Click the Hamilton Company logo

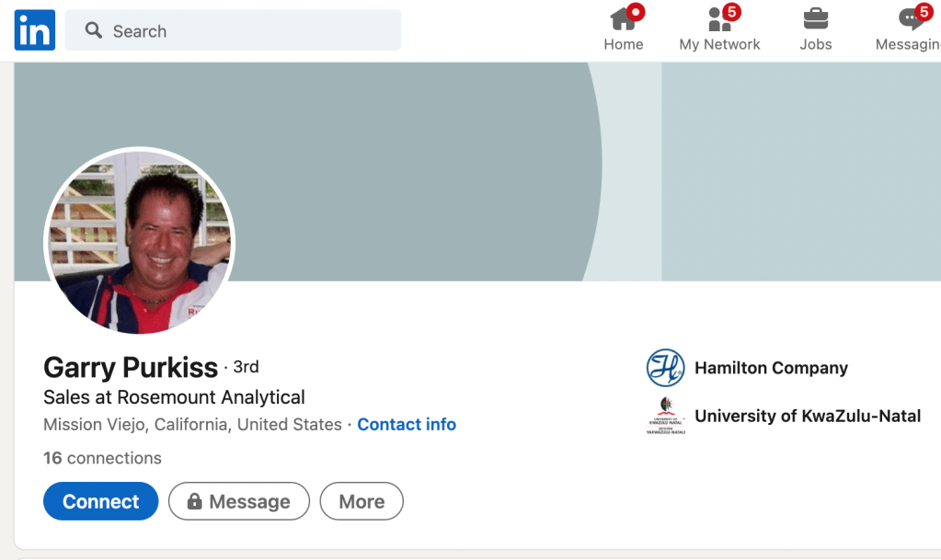click(x=665, y=368)
